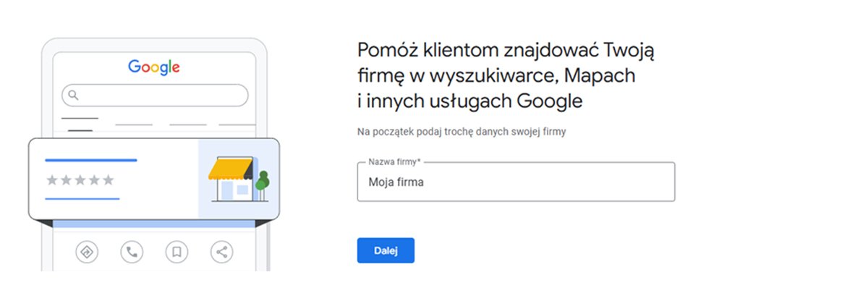Click the directions icon in phone illustration

pos(87,252)
